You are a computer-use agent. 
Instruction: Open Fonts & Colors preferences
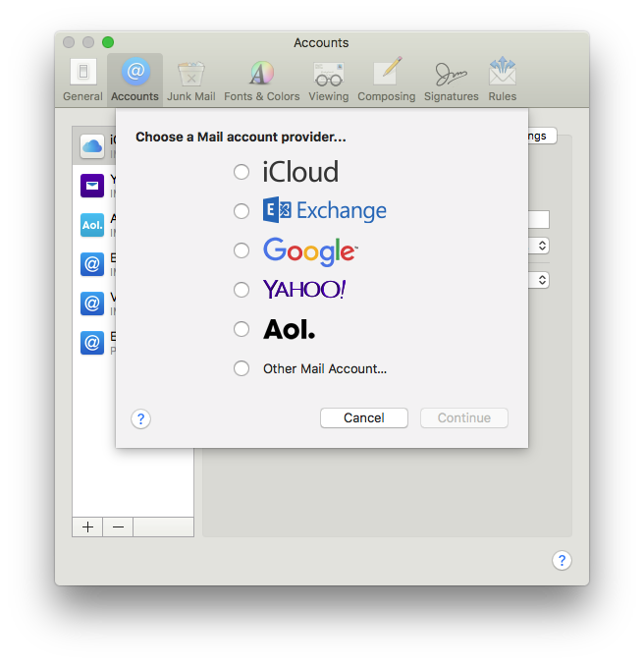(x=261, y=80)
